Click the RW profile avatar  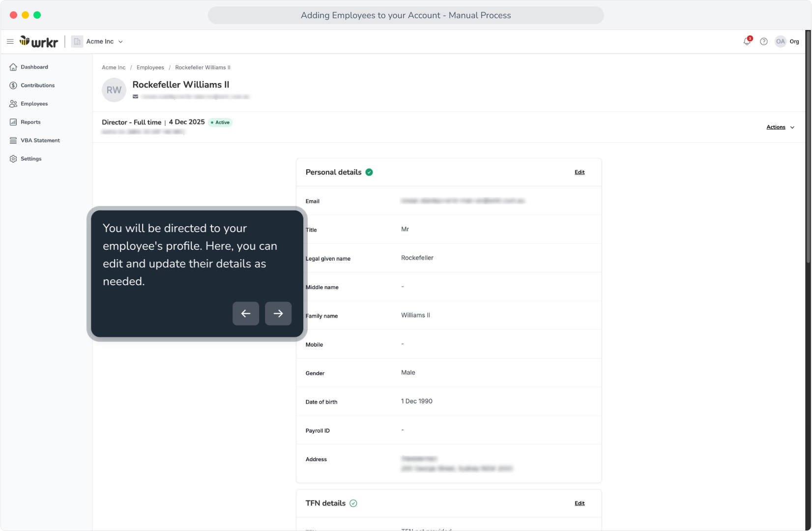click(x=114, y=90)
